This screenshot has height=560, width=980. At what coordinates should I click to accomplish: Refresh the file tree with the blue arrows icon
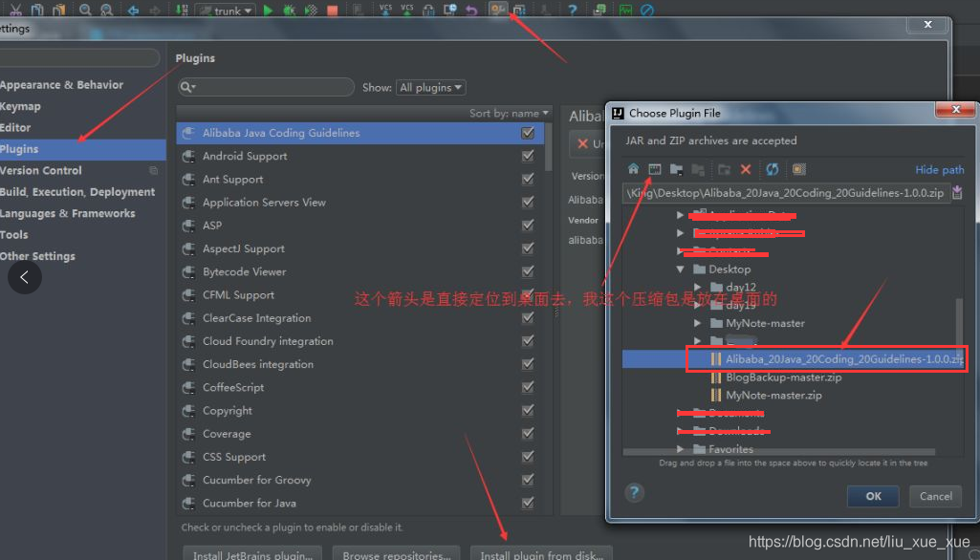pyautogui.click(x=773, y=169)
